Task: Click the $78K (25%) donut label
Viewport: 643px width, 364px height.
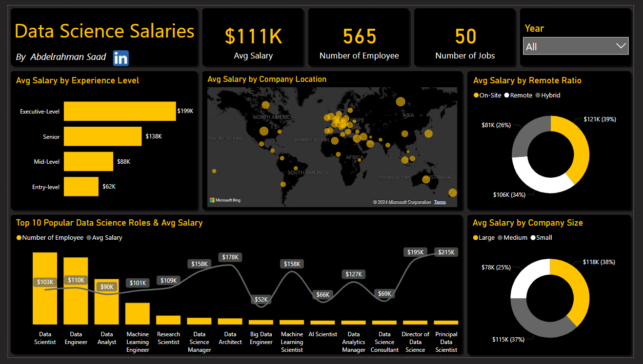Action: (496, 268)
